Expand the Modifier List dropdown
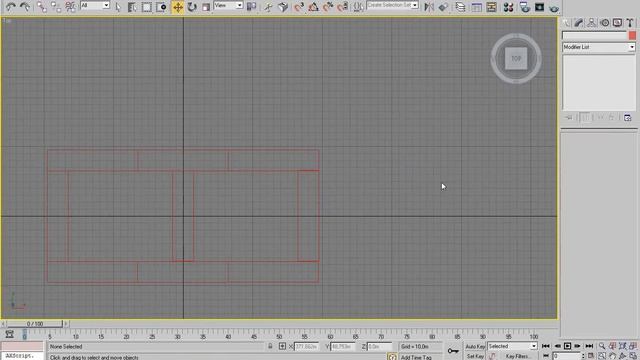Viewport: 640px width, 360px height. tap(599, 47)
